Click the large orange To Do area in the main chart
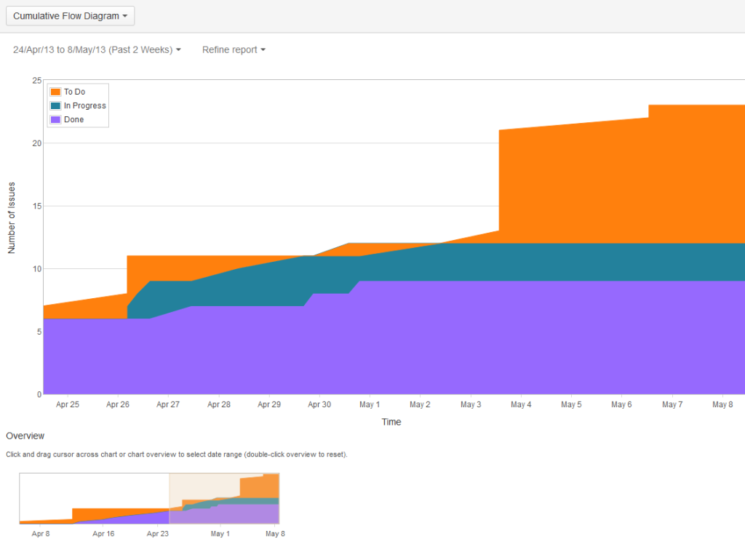The image size is (745, 560). [x=618, y=182]
